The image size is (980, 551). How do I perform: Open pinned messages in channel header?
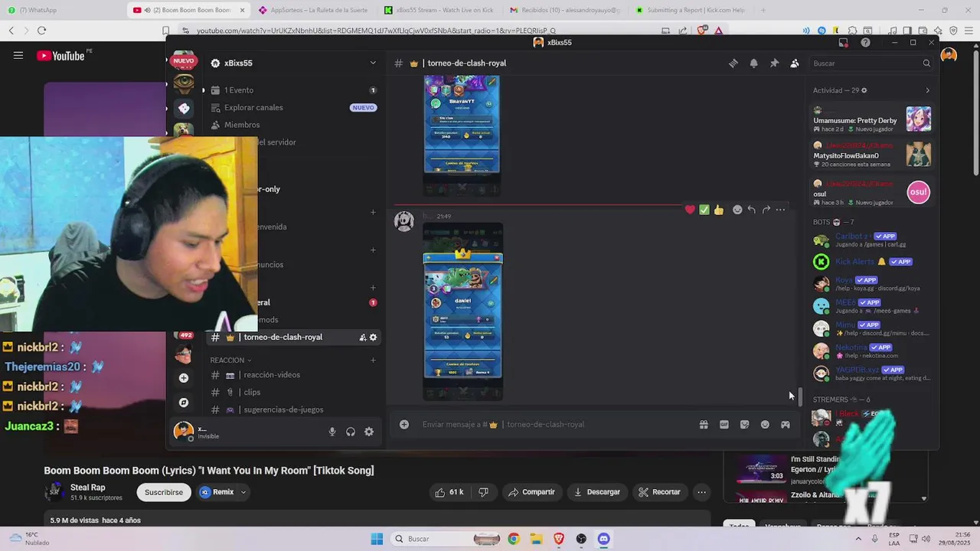pyautogui.click(x=774, y=64)
